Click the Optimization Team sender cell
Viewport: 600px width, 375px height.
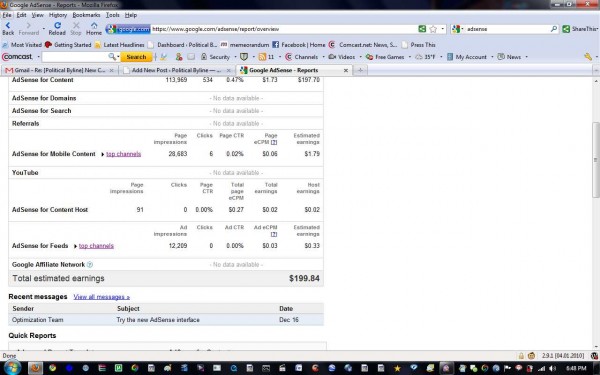click(38, 320)
